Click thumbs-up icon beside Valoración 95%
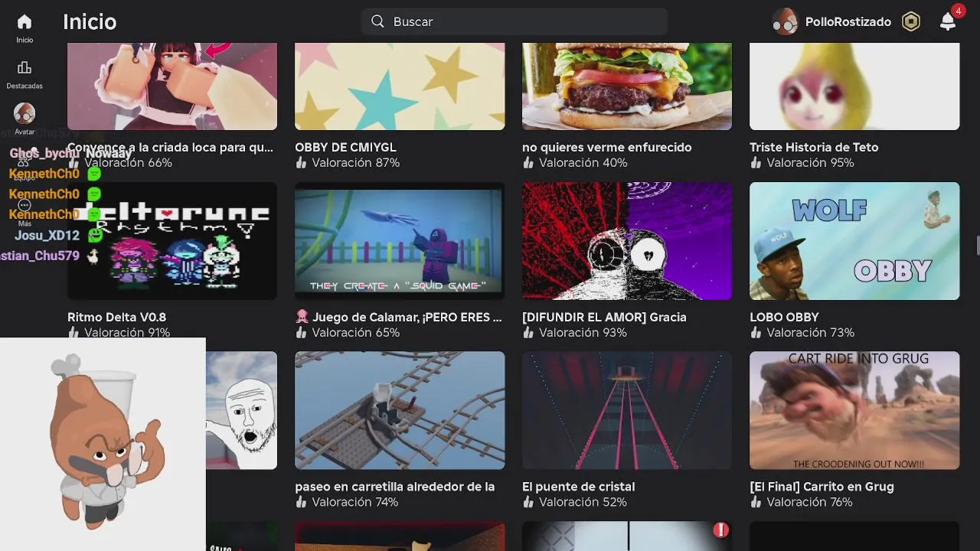 point(756,163)
